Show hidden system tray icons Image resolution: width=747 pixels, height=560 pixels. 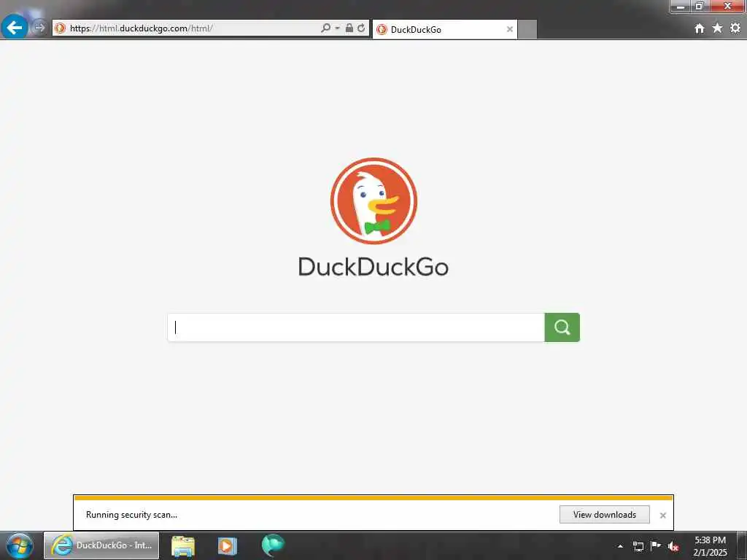[x=620, y=546]
